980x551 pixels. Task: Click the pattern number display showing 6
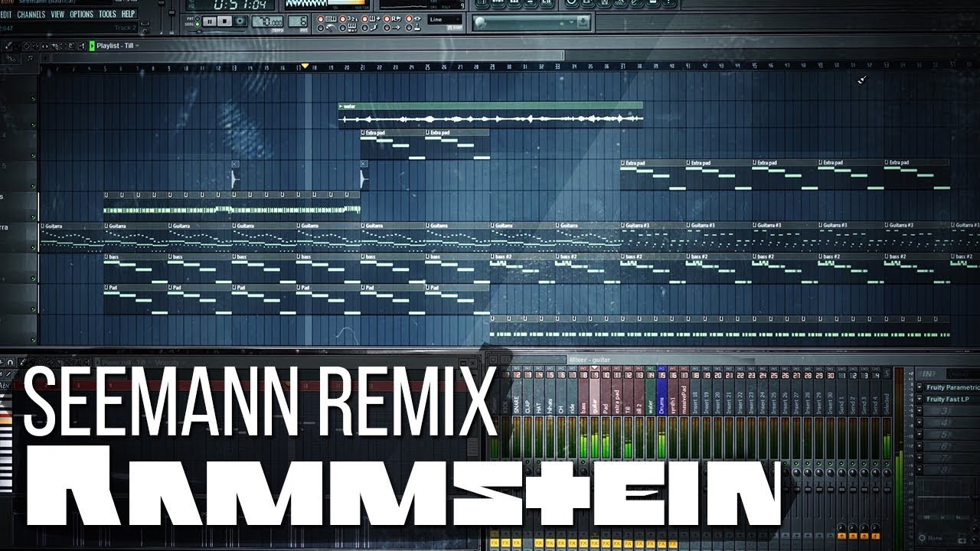coord(298,21)
